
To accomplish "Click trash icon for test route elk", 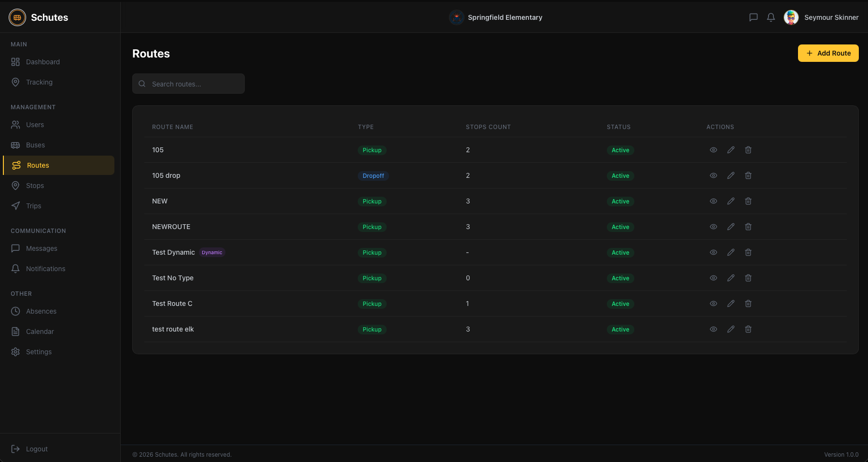I will pos(748,329).
